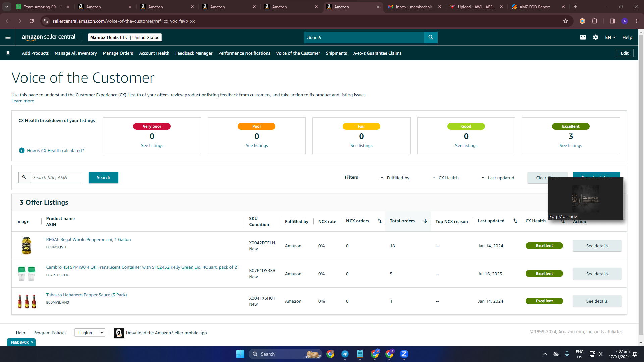Viewport: 644px width, 362px height.
Task: Click the SKU 'X0042DTELN'
Action: point(262,243)
